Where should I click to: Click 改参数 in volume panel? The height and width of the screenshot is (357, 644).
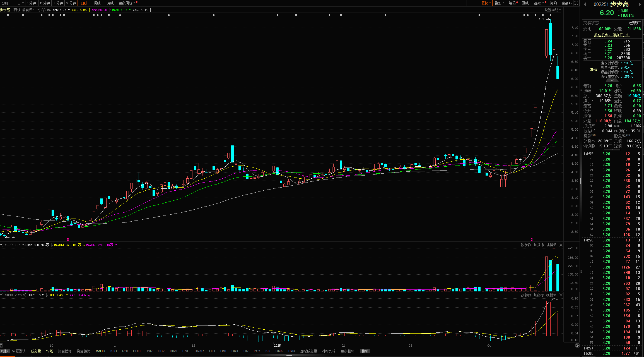(x=526, y=245)
